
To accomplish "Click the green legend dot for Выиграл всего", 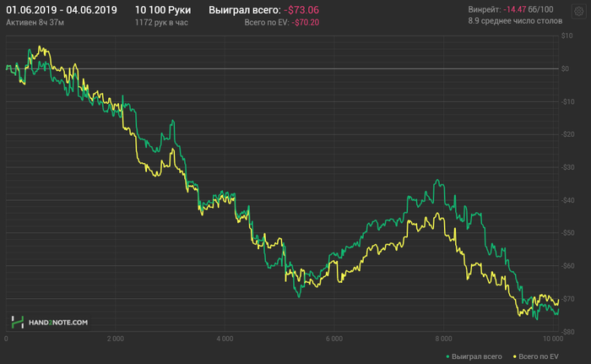I will click(x=447, y=356).
